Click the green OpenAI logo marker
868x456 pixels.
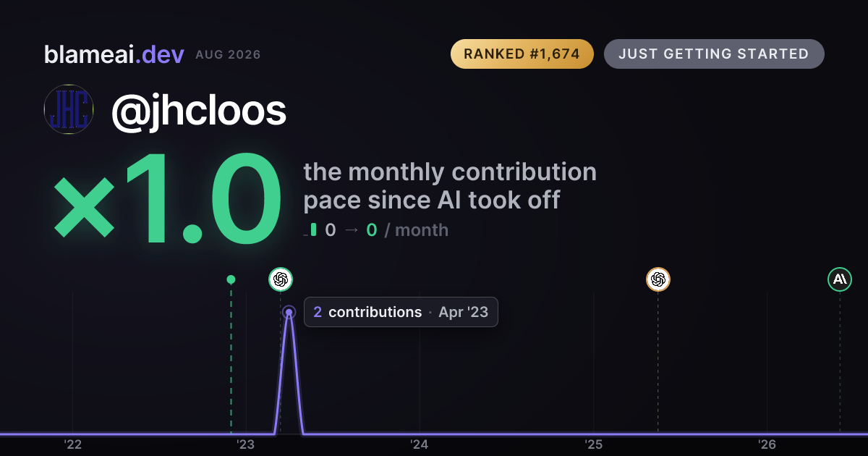pos(281,279)
